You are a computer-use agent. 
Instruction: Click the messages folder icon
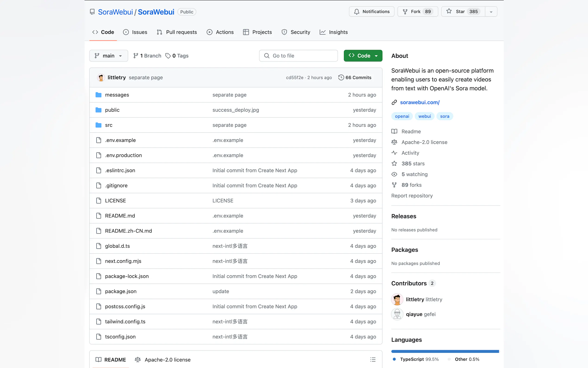pos(98,95)
